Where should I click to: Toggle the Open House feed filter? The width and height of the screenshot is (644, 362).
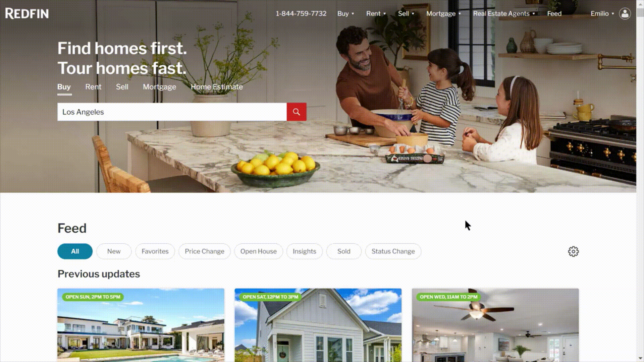258,251
